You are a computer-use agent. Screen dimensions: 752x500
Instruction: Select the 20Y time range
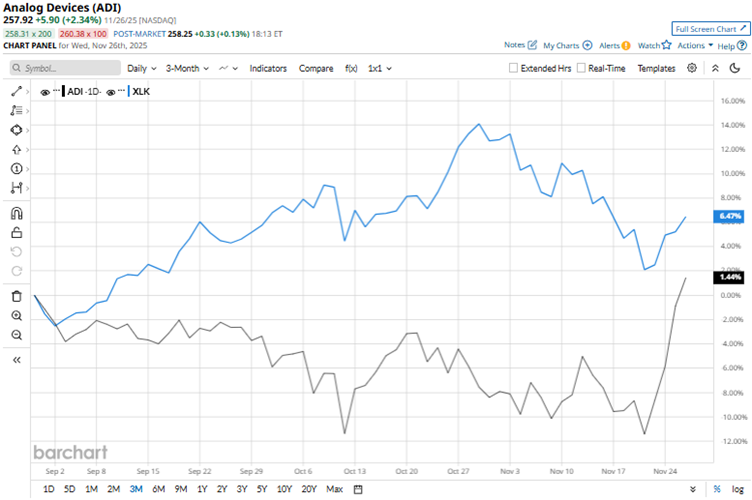click(309, 489)
